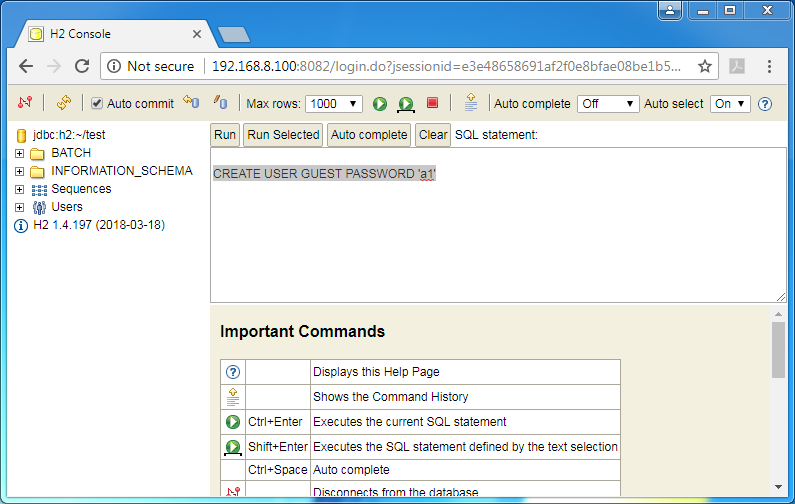The image size is (795, 504).
Task: Open the Auto complete dropdown set to Off
Action: (x=608, y=104)
